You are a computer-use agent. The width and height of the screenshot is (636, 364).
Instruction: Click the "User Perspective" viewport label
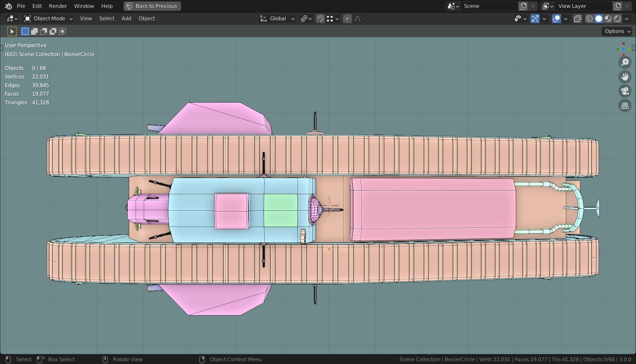click(25, 45)
